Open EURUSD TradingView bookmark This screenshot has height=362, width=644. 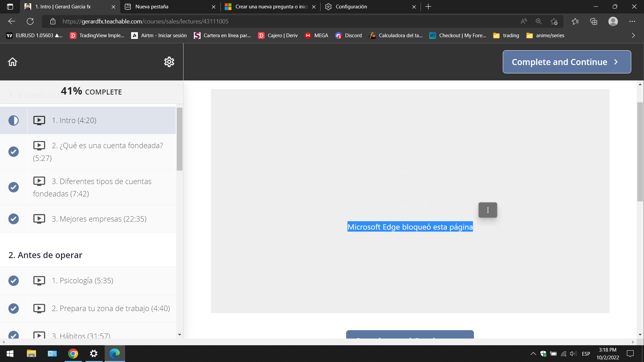(35, 36)
